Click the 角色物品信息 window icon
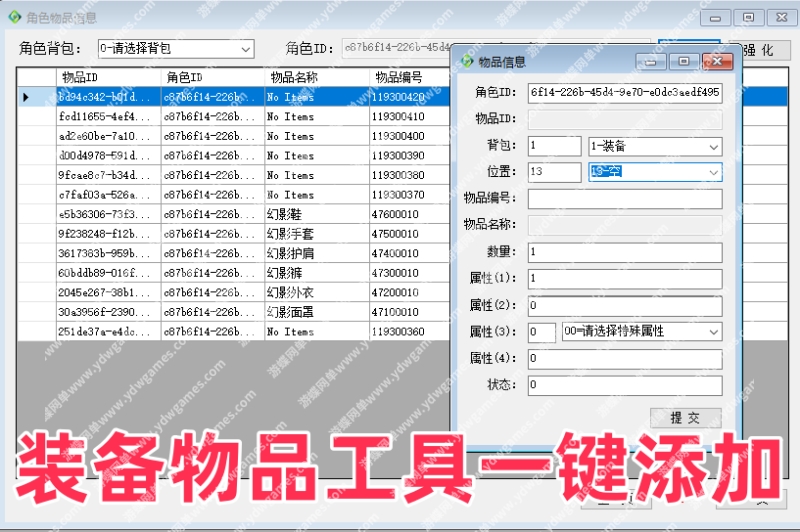 click(x=15, y=17)
